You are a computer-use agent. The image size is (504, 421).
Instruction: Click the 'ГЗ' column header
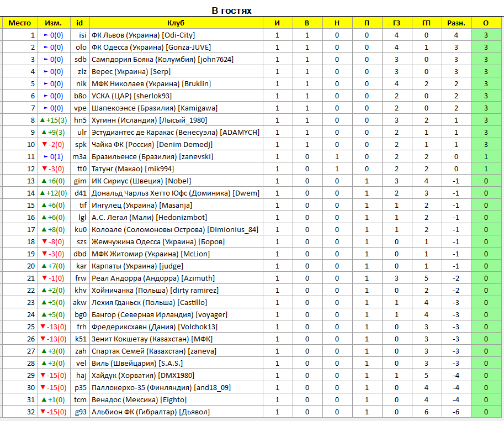(397, 23)
